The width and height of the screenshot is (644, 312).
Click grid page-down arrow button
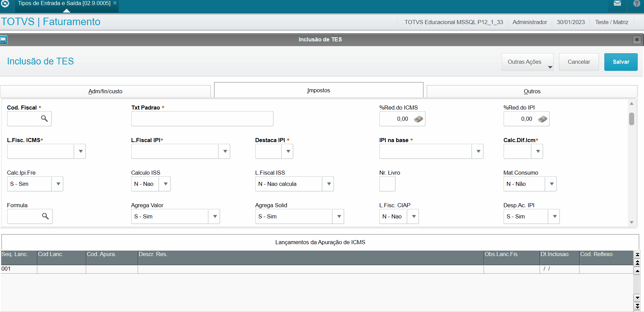click(637, 306)
